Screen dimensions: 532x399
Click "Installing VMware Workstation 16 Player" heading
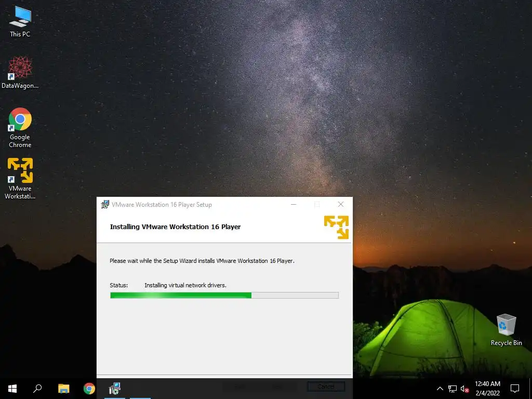pyautogui.click(x=175, y=227)
